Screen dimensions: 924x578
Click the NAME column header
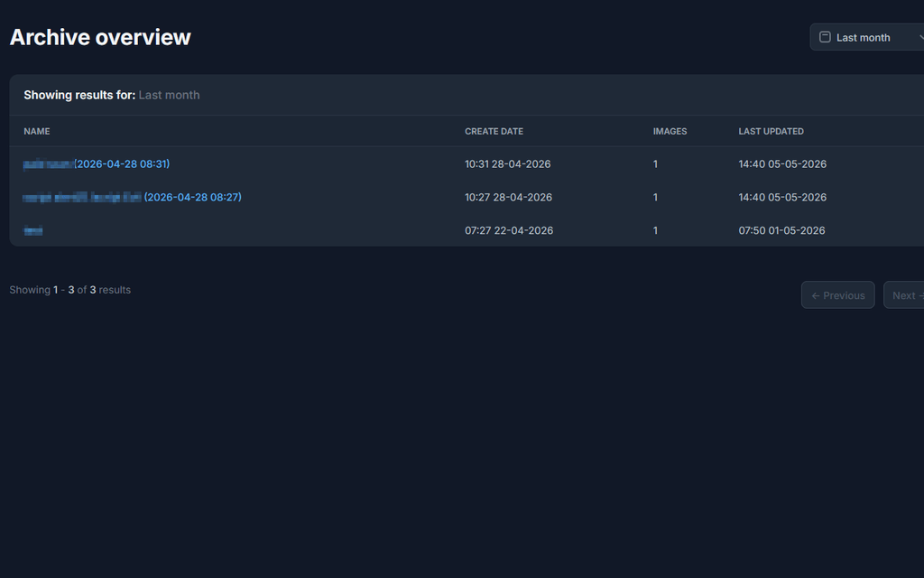coord(36,131)
